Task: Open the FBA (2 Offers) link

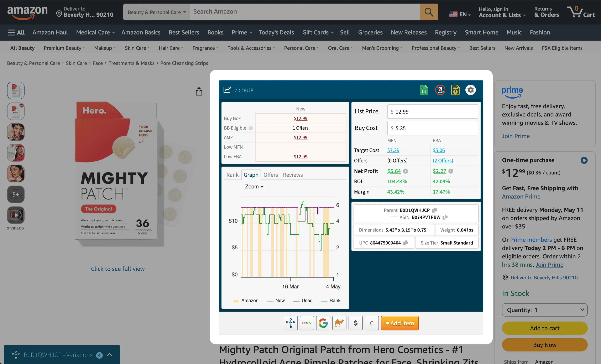Action: [x=443, y=161]
